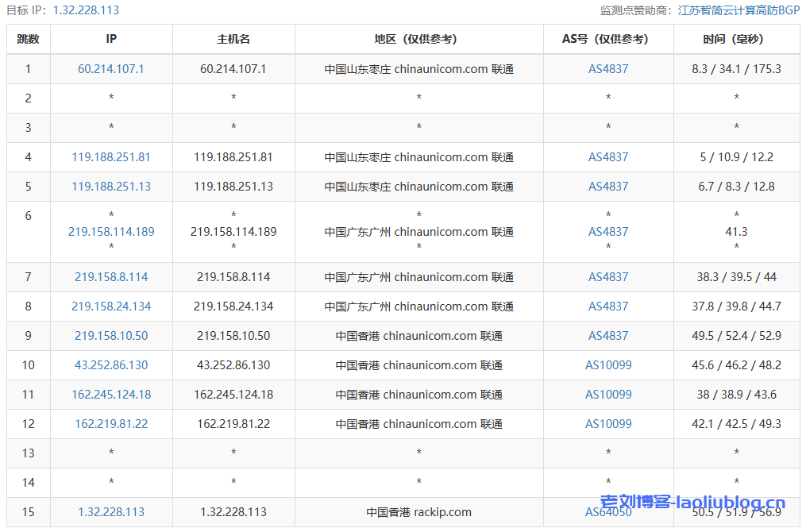Open IP link 162.245.124.18
Screen dimensions: 806x532
click(111, 395)
